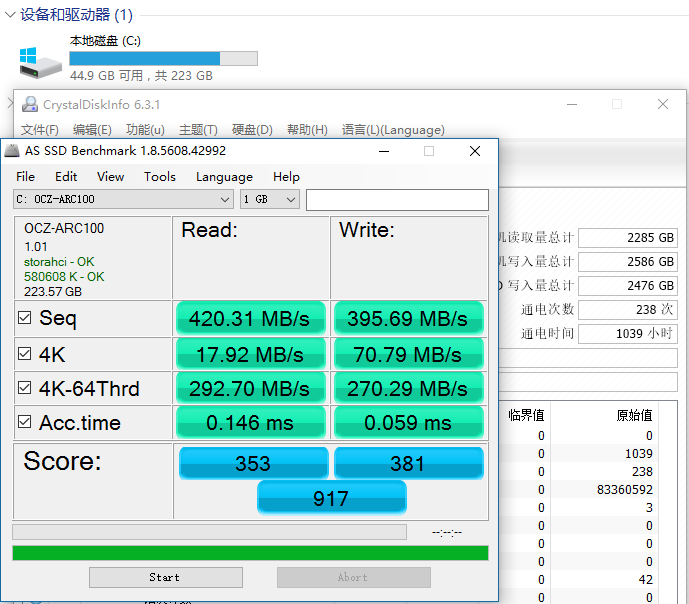Click the 2476 GB NAND writes field
Image resolution: width=689 pixels, height=604 pixels.
click(x=628, y=286)
